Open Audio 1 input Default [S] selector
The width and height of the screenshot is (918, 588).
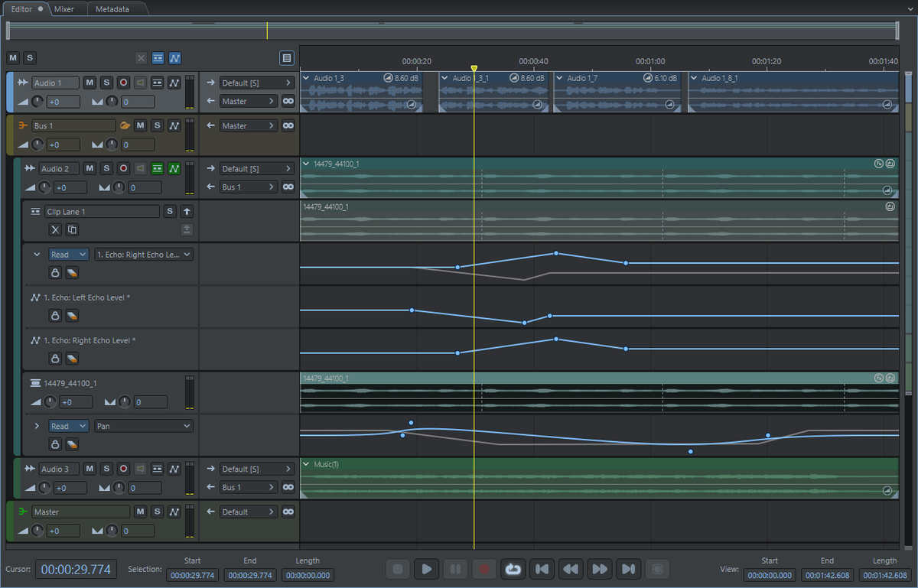(x=256, y=83)
